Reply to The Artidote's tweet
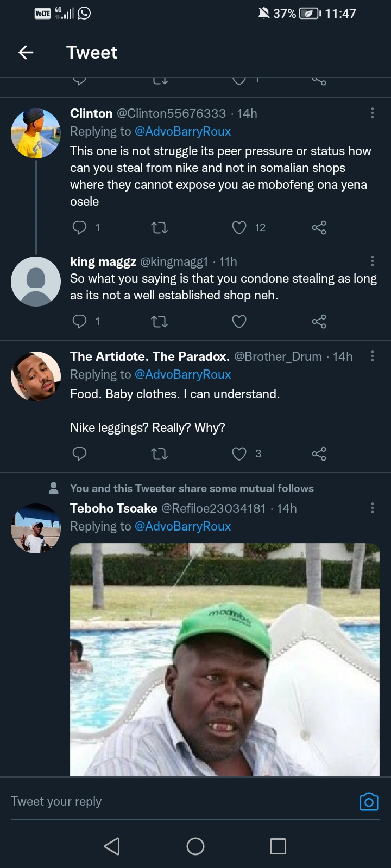The width and height of the screenshot is (391, 868). (80, 454)
